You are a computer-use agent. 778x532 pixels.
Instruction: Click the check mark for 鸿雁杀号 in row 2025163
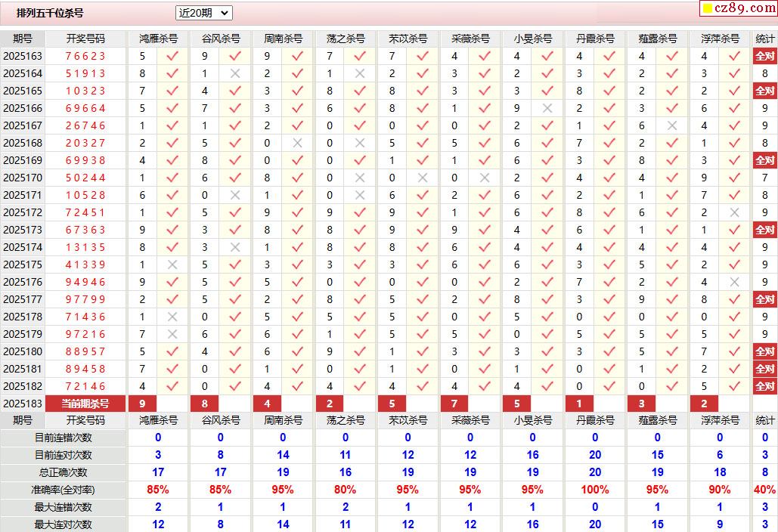172,56
